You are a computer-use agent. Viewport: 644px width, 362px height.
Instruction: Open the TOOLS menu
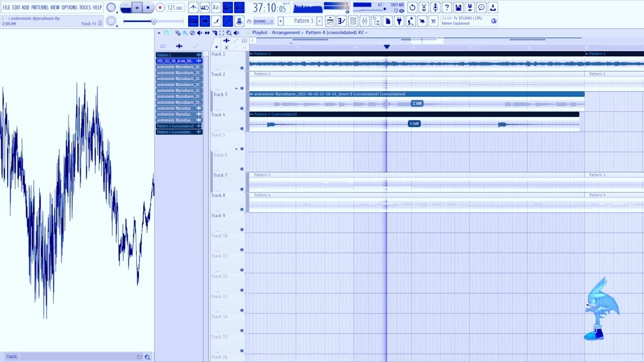pos(85,8)
